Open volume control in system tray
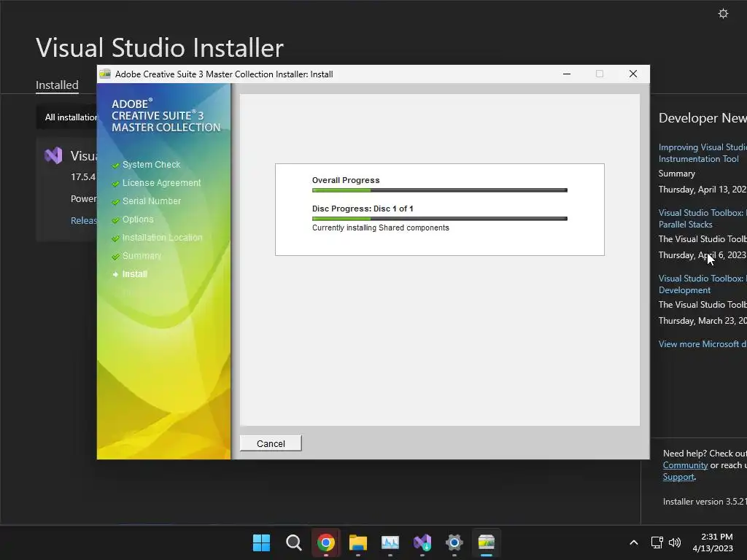747x560 pixels. tap(675, 542)
